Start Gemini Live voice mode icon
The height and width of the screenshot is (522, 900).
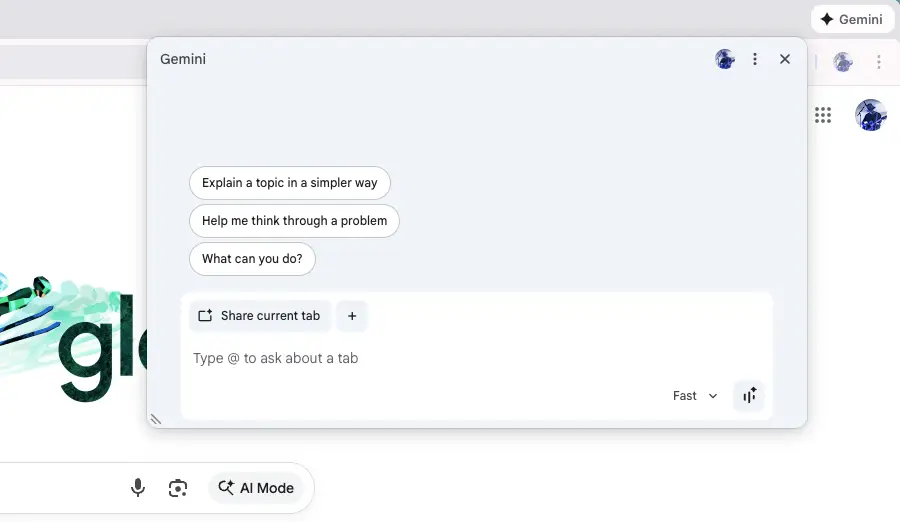[x=749, y=396]
